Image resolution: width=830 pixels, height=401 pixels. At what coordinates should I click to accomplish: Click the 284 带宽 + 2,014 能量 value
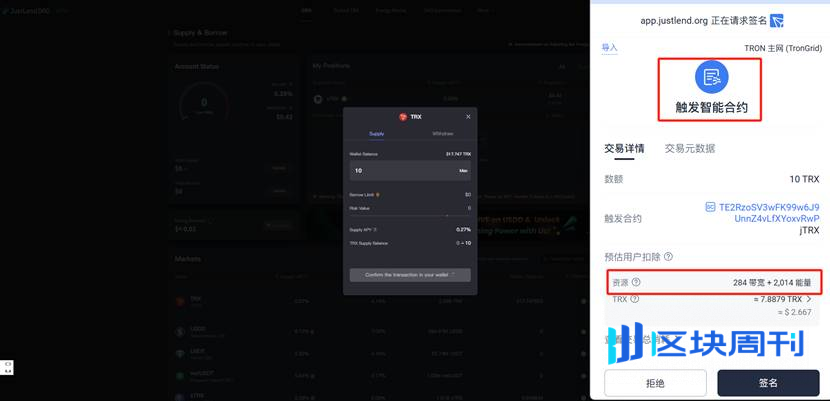coord(772,282)
